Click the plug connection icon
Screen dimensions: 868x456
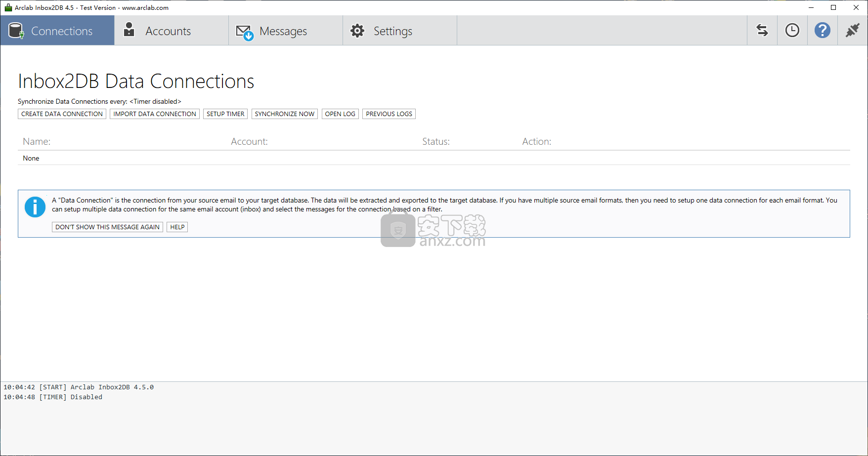tap(853, 31)
